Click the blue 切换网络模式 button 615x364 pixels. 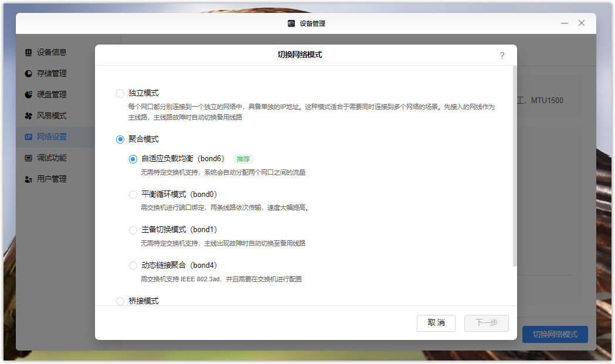[x=555, y=334]
